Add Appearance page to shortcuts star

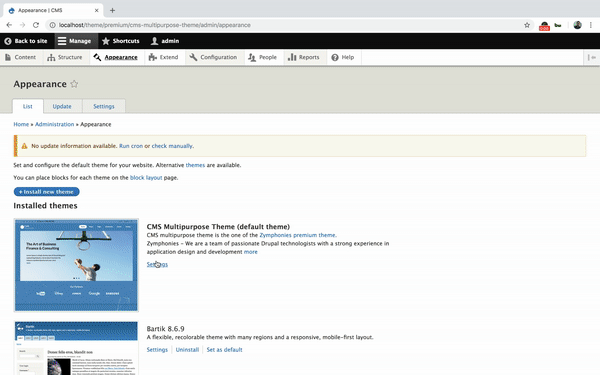[74, 84]
